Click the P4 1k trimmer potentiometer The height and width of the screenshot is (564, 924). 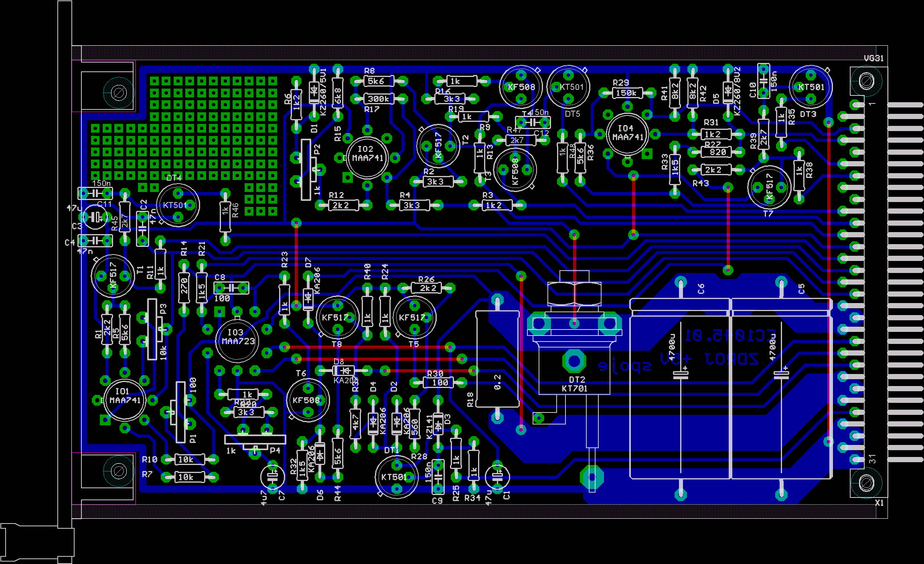255,440
